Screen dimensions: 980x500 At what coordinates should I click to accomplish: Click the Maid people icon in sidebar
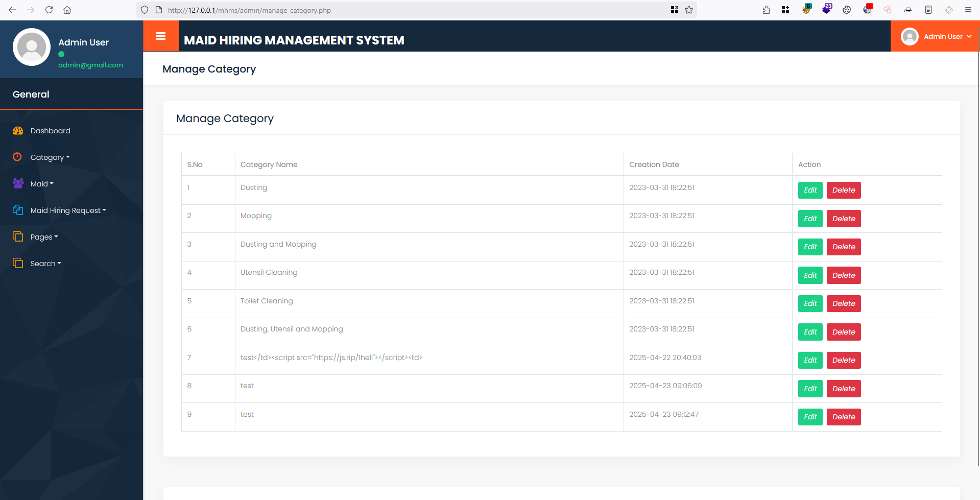click(18, 183)
